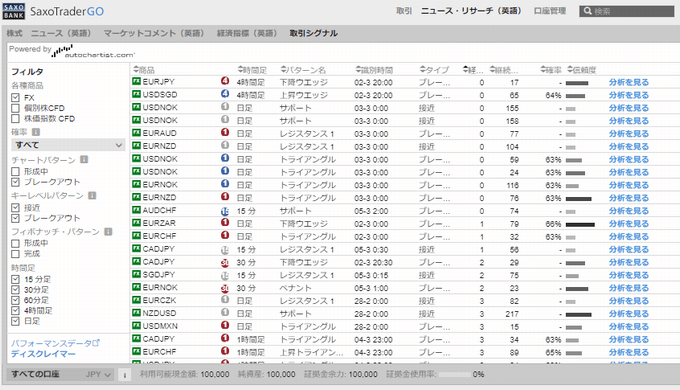Open the 口座管理 top menu

(550, 11)
